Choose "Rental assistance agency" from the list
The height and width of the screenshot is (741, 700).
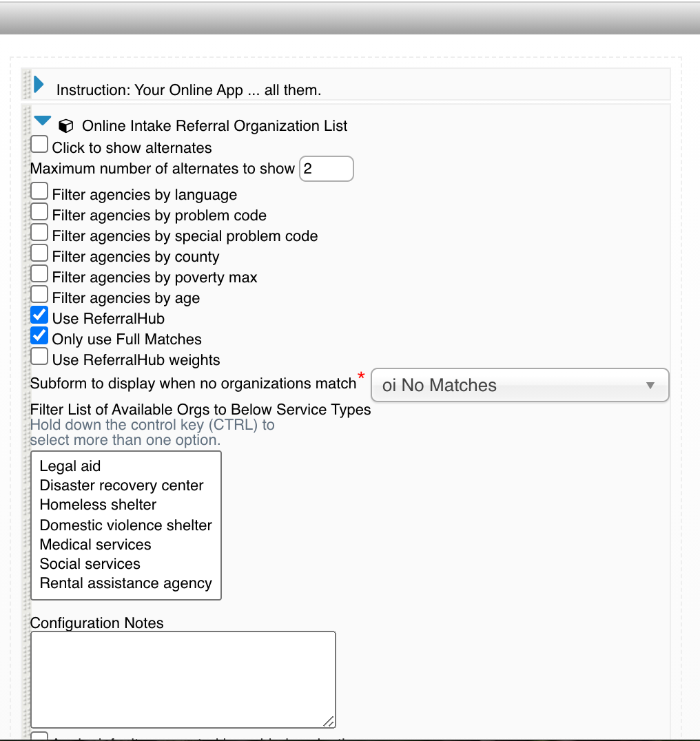pyautogui.click(x=125, y=583)
